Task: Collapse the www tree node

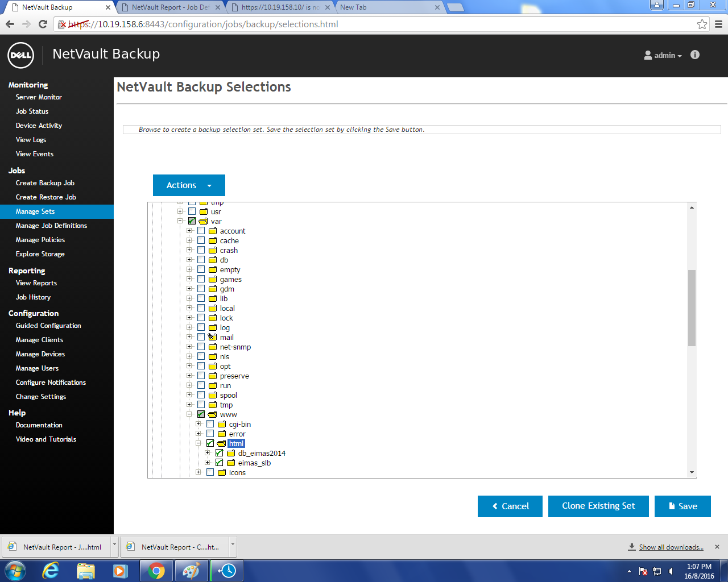Action: click(x=189, y=414)
